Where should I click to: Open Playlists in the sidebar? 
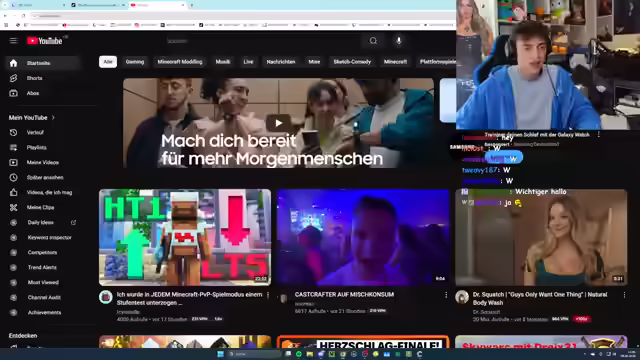pyautogui.click(x=43, y=147)
